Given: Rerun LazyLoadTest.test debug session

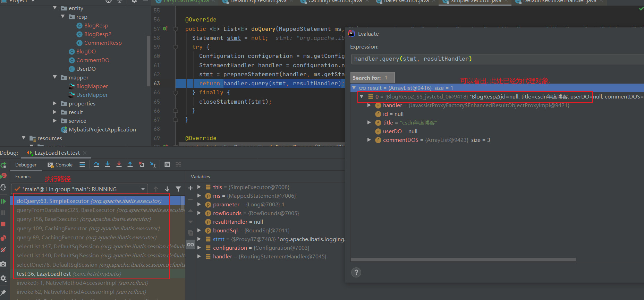Looking at the screenshot, I should click(3, 165).
